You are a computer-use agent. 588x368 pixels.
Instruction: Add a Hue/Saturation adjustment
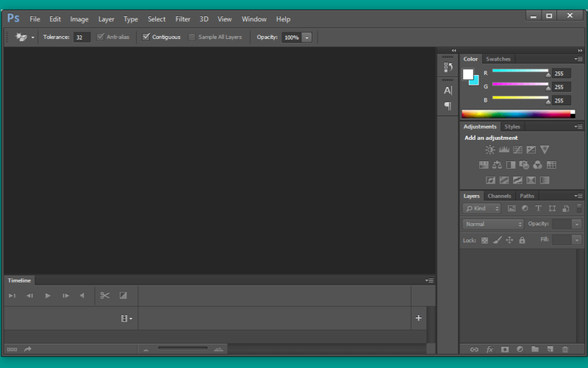(x=484, y=165)
